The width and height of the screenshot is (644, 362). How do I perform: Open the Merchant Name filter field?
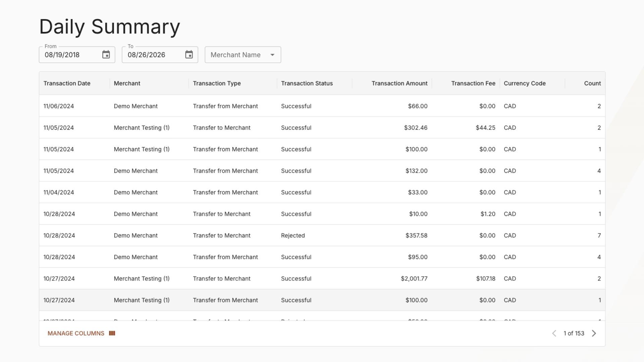[243, 55]
